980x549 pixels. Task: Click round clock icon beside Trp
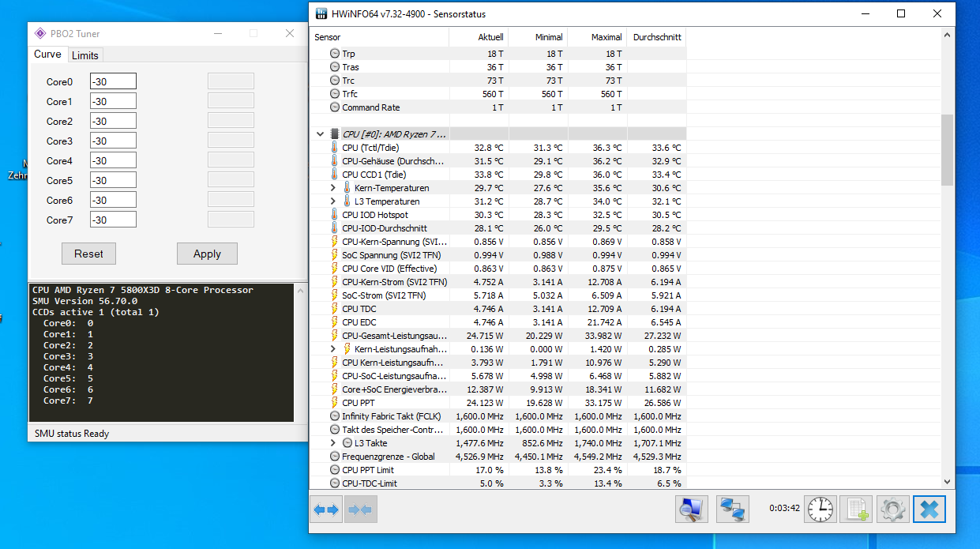[x=335, y=54]
